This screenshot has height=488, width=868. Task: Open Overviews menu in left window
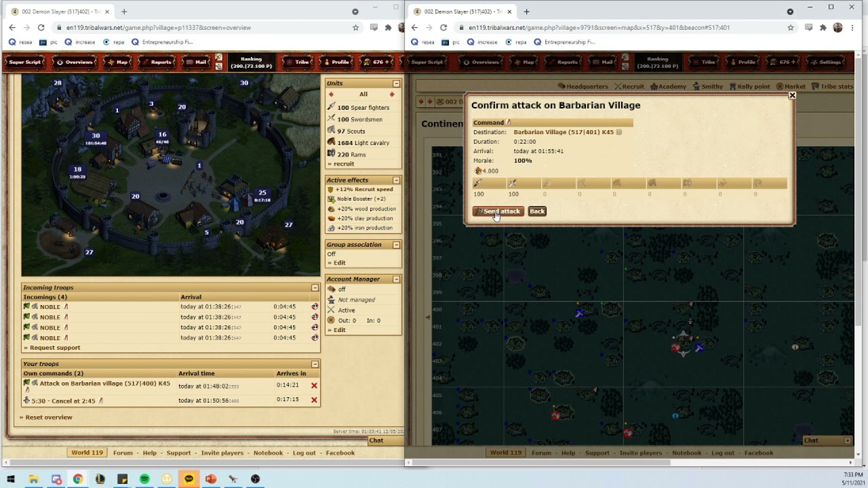point(75,62)
